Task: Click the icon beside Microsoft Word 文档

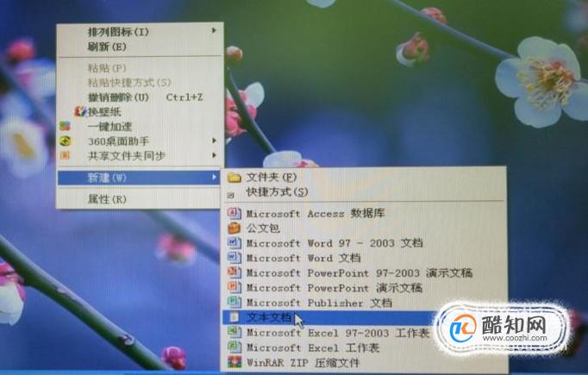Action: [x=235, y=258]
